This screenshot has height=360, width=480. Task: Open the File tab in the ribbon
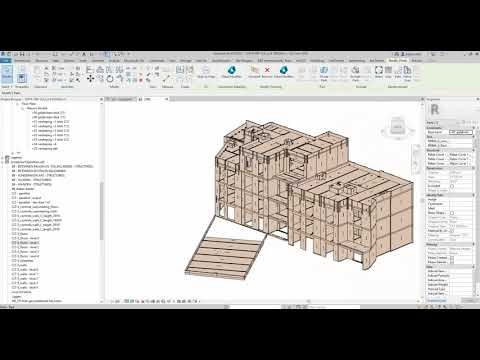click(6, 61)
